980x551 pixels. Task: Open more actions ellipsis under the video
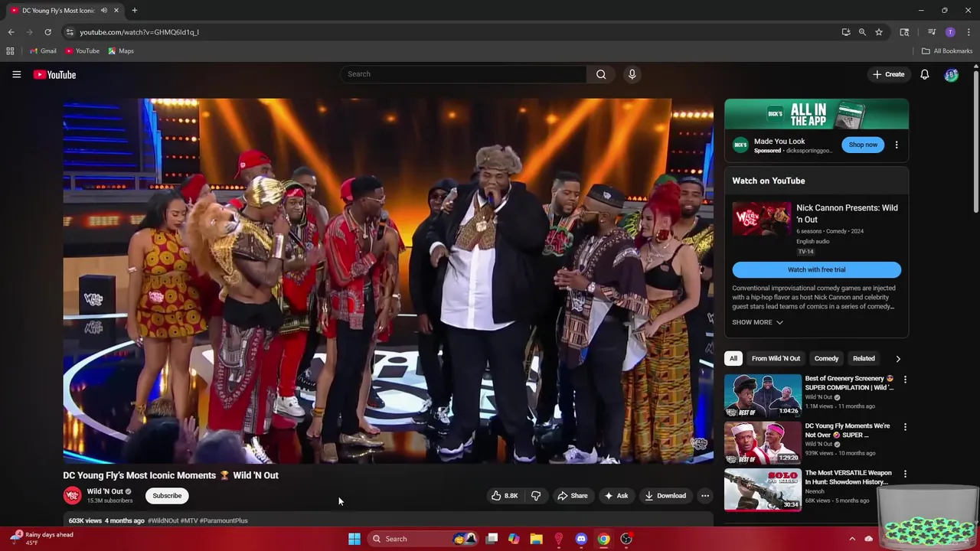click(x=705, y=495)
